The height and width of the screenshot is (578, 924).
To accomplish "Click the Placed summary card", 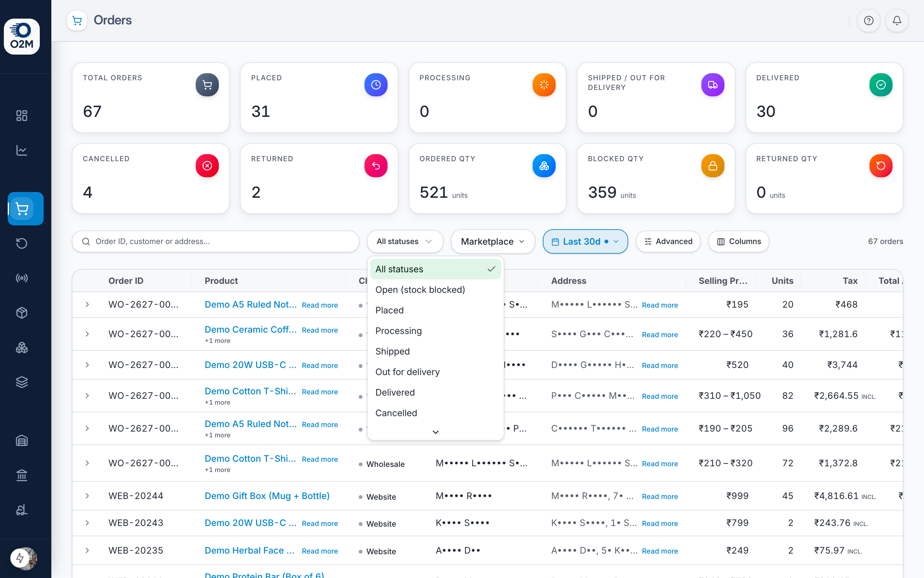I will coord(319,98).
